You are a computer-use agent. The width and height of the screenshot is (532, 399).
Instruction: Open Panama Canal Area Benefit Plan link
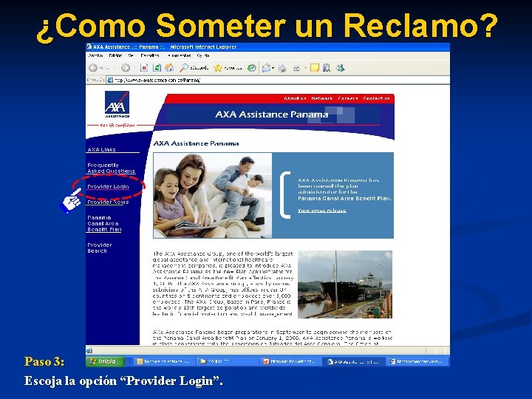(104, 224)
